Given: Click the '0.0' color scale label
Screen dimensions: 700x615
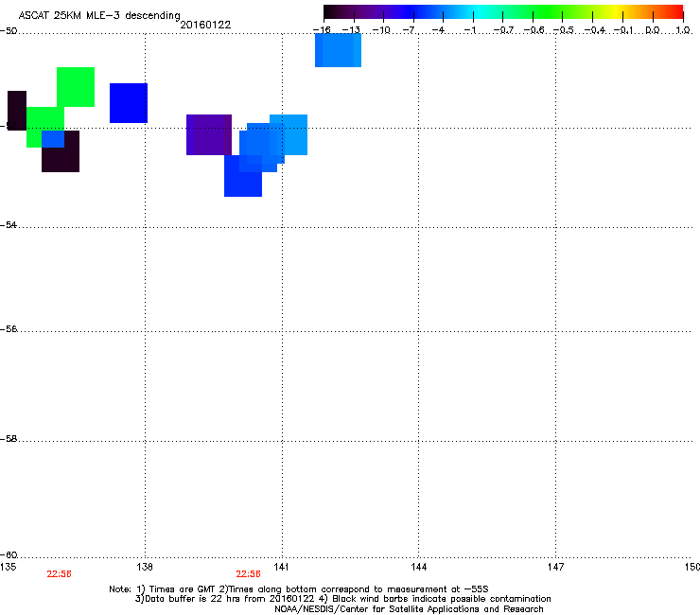Looking at the screenshot, I should pyautogui.click(x=653, y=30).
